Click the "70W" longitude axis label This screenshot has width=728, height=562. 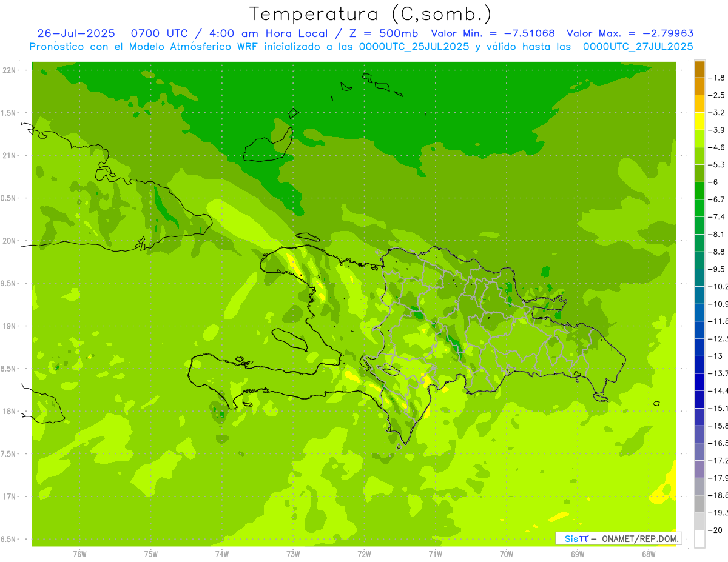click(x=507, y=554)
